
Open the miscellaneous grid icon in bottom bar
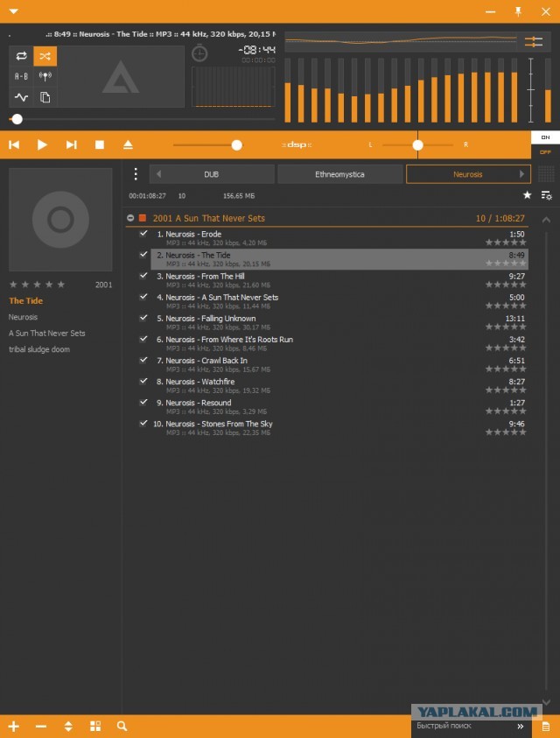pyautogui.click(x=95, y=727)
